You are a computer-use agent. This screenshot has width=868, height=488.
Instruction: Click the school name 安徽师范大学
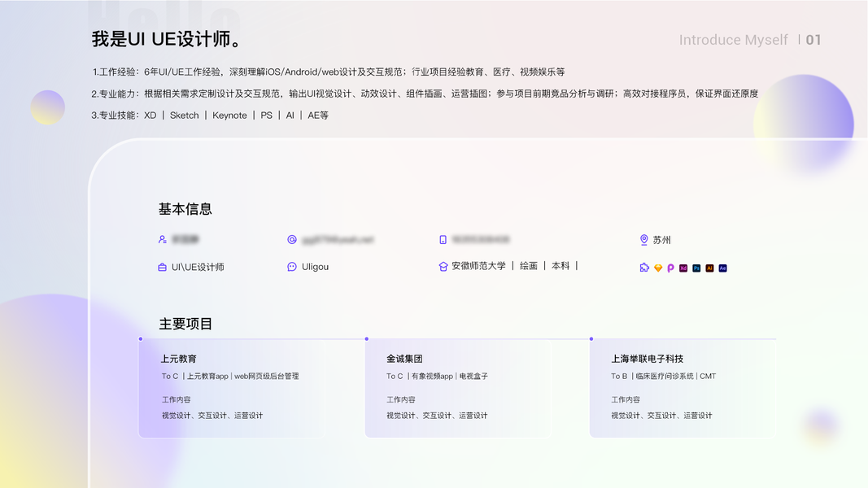click(x=479, y=266)
